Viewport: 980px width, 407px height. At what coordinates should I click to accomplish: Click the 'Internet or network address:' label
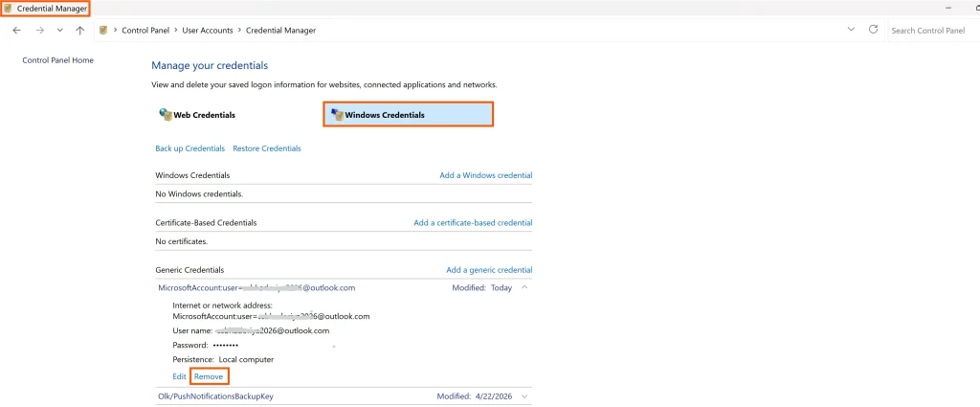222,305
